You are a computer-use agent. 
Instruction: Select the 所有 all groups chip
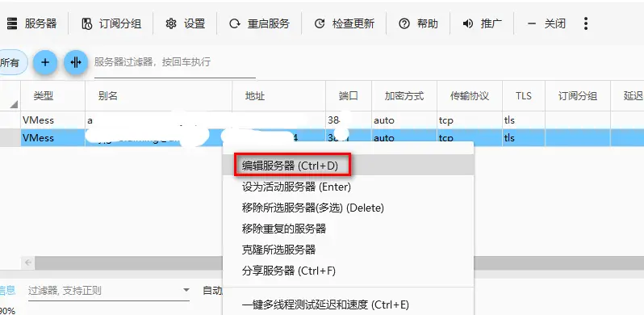point(10,63)
